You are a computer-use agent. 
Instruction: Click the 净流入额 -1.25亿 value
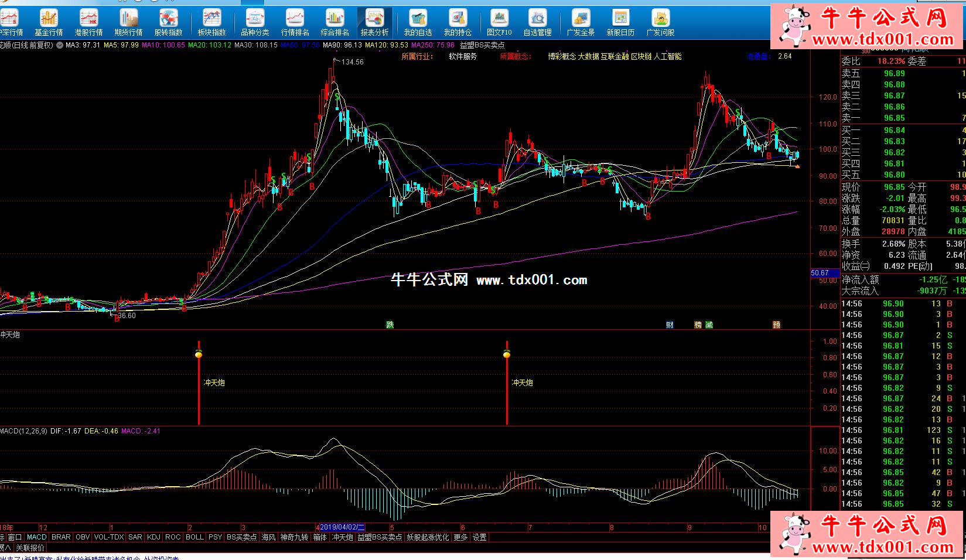click(x=933, y=279)
